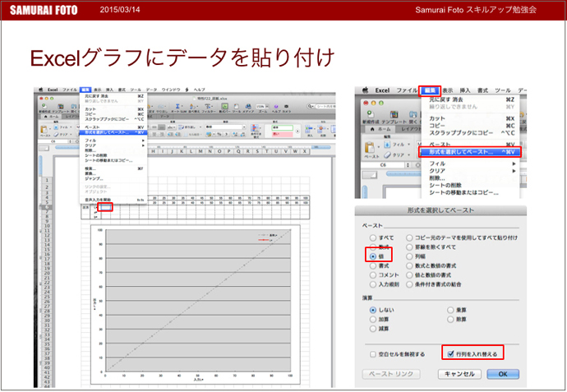This screenshot has width=567, height=392.
Task: Choose 乗算 operation radio button
Action: (450, 310)
